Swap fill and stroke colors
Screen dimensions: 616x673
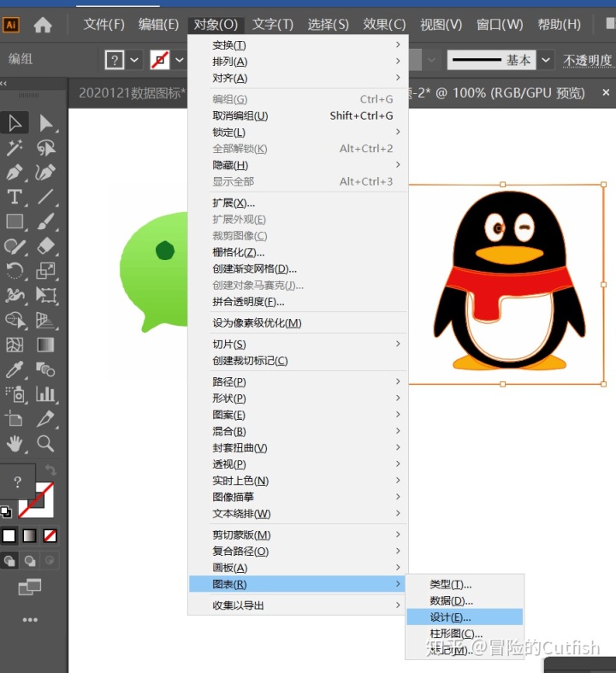click(x=50, y=470)
